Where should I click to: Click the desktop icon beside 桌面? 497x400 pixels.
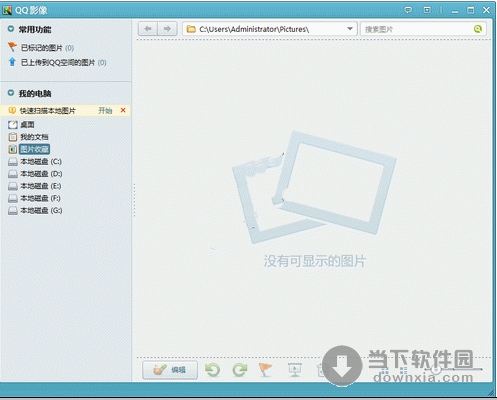coord(13,125)
